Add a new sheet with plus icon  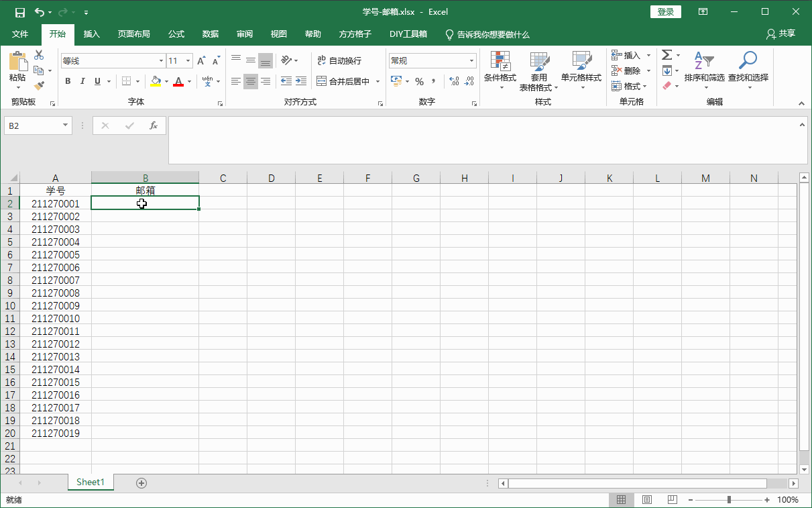coord(141,482)
